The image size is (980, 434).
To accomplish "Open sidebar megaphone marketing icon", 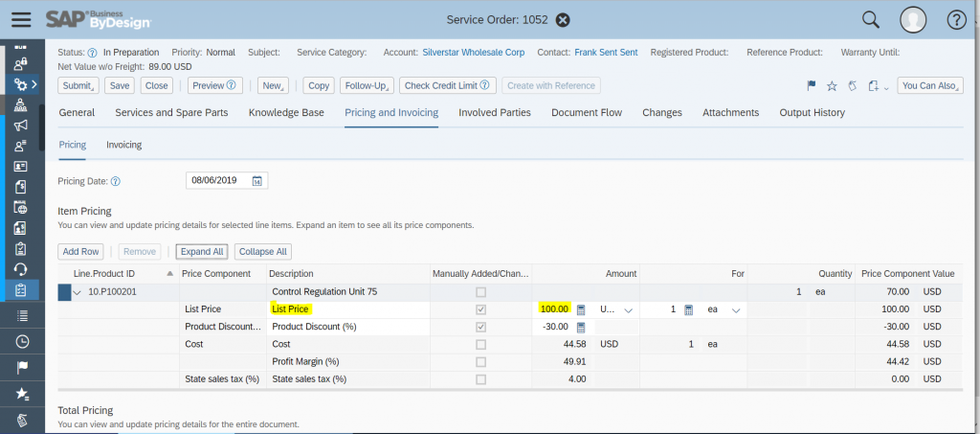I will [x=21, y=126].
